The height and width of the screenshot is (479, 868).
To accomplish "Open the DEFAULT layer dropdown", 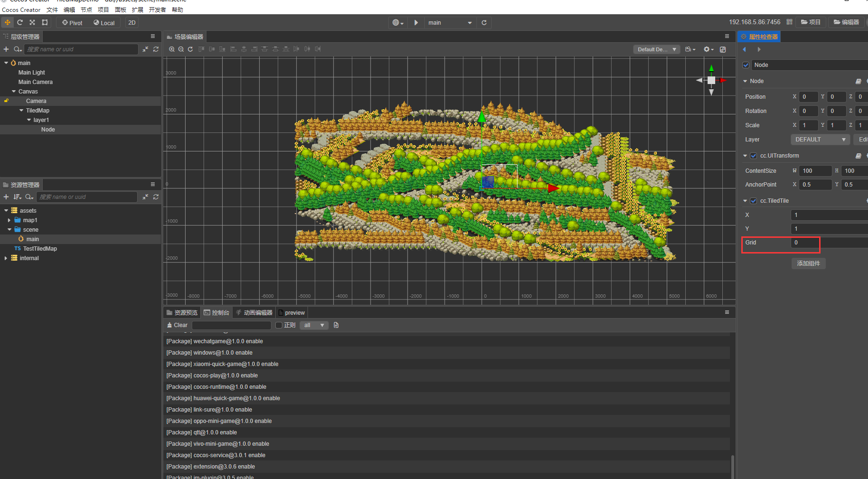I will pyautogui.click(x=820, y=140).
